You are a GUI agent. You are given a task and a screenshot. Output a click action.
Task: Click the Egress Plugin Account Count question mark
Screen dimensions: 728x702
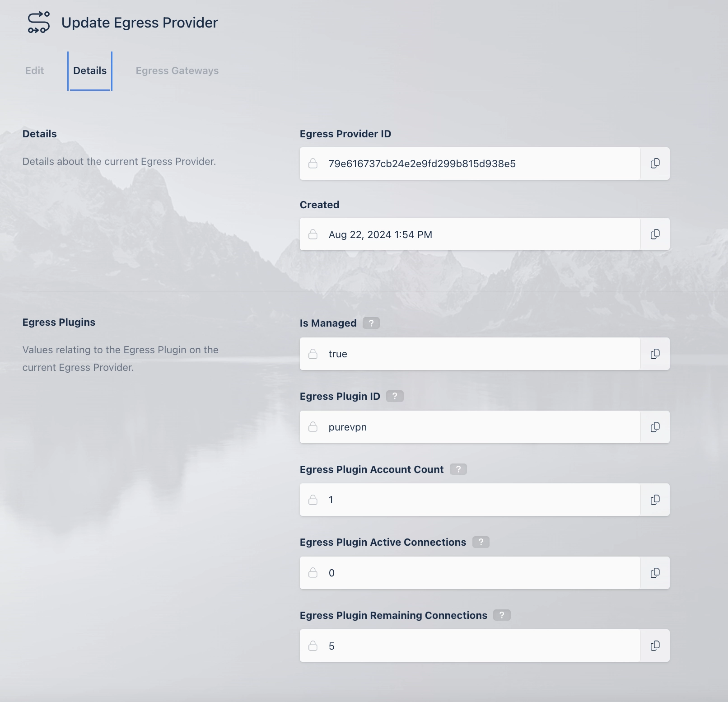click(x=459, y=469)
